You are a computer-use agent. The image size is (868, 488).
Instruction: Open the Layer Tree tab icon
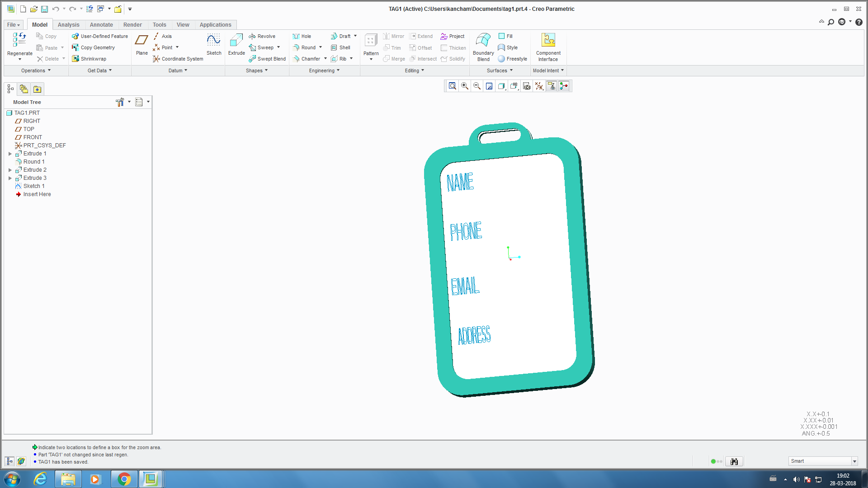pyautogui.click(x=24, y=89)
